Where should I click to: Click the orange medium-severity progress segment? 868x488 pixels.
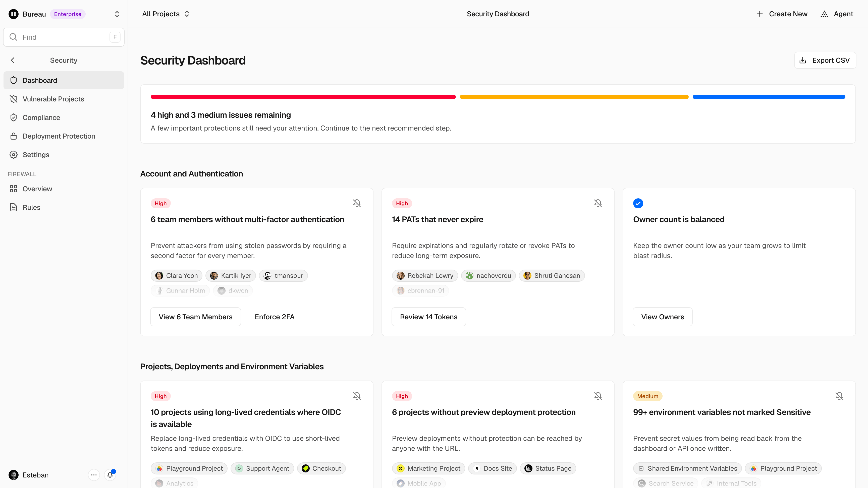[x=574, y=97]
